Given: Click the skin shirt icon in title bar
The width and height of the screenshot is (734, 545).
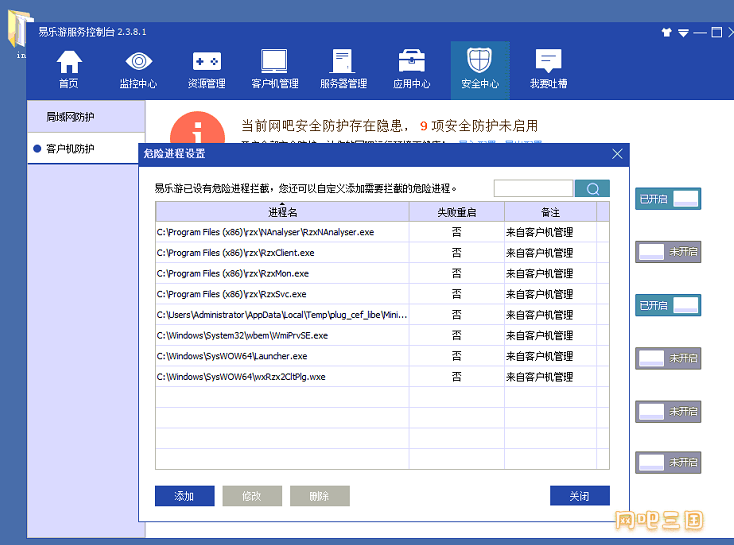Looking at the screenshot, I should [x=666, y=32].
